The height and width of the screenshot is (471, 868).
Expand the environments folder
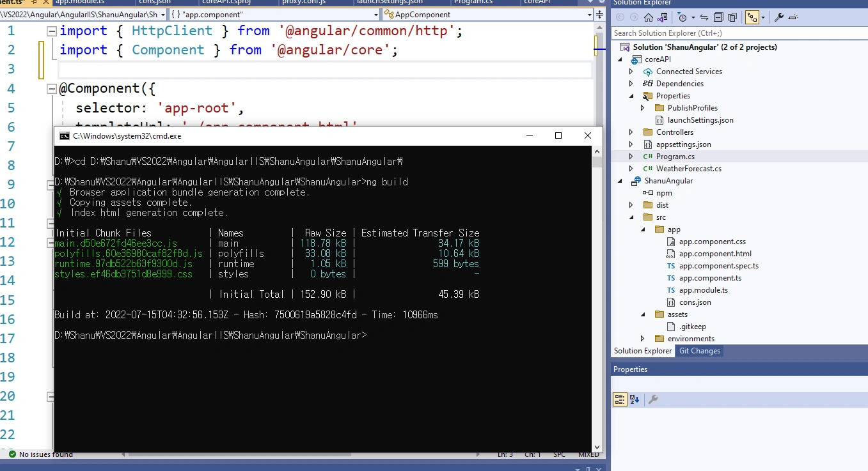tap(643, 339)
